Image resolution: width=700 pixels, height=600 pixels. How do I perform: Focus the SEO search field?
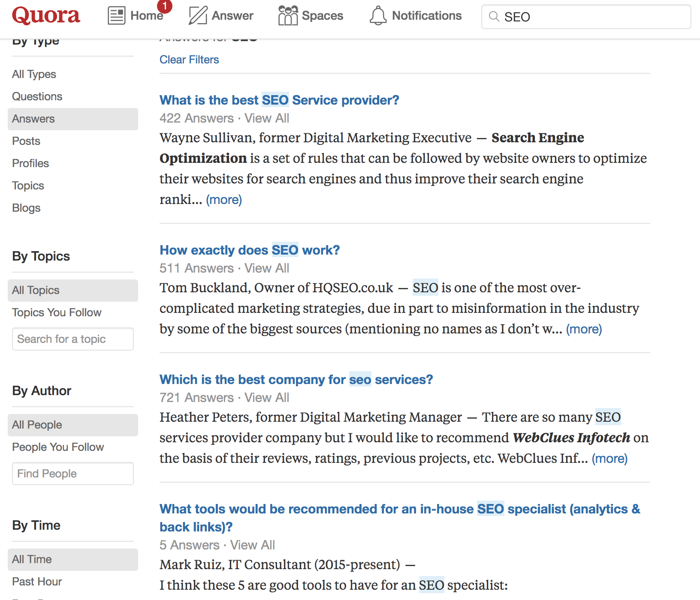[586, 17]
